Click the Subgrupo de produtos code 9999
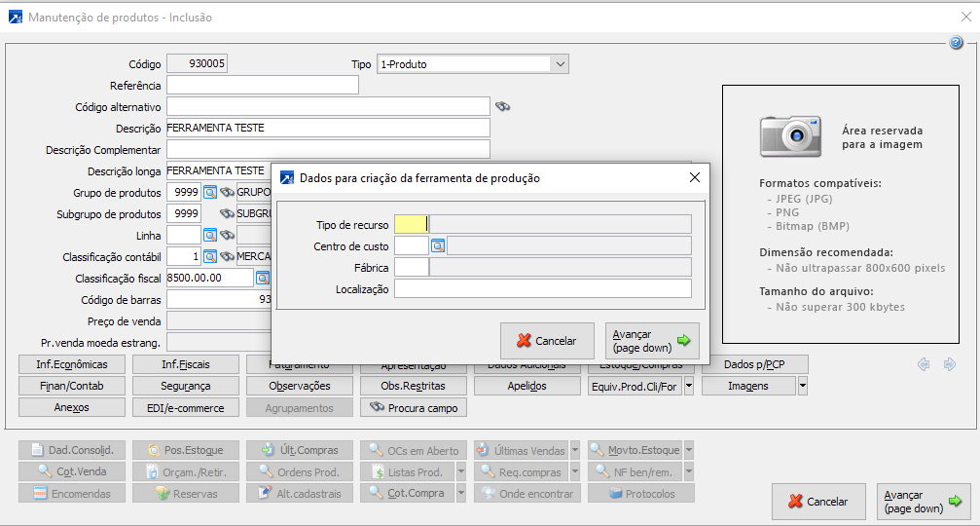This screenshot has width=980, height=526. point(184,214)
